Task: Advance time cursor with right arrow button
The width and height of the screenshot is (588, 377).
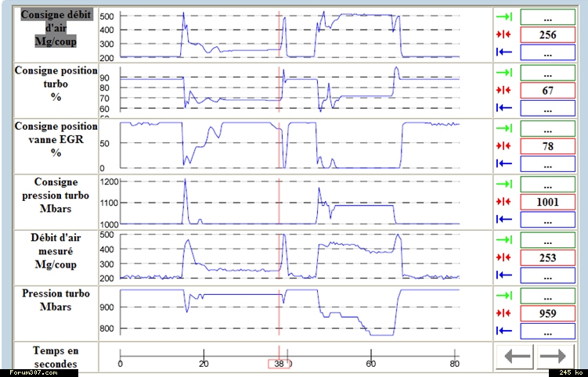Action: [x=554, y=357]
